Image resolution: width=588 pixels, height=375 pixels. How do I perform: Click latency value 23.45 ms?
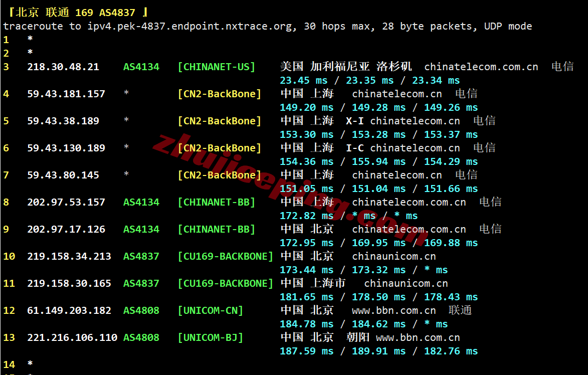(303, 80)
